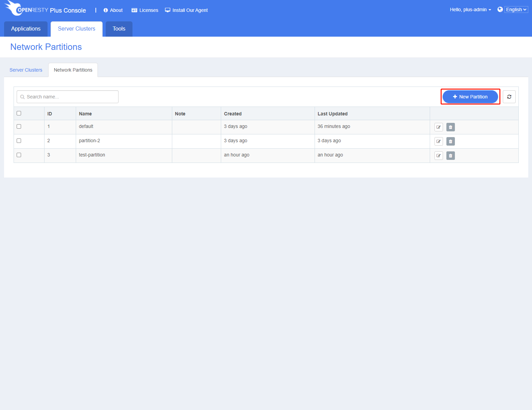Check the box for test-partition
The height and width of the screenshot is (410, 532).
[x=19, y=155]
